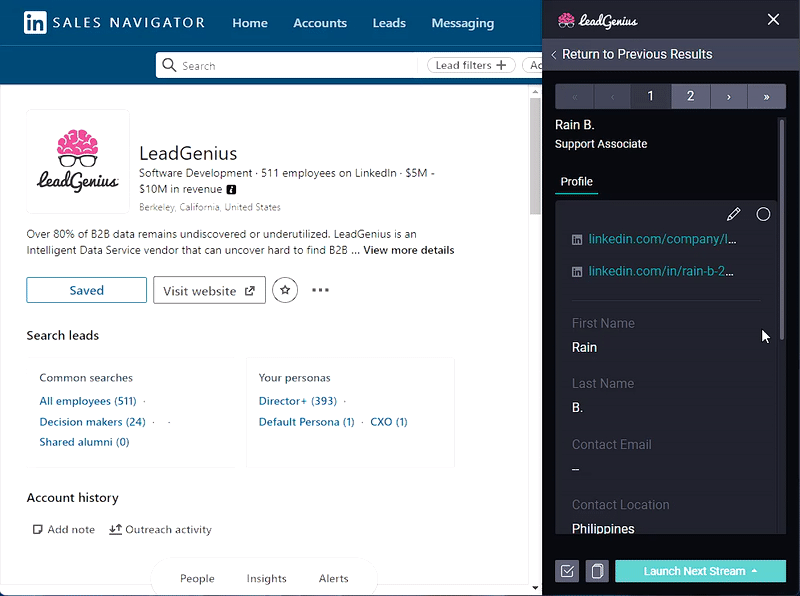Image resolution: width=800 pixels, height=596 pixels.
Task: Open Shared alumni (0) search
Action: pyautogui.click(x=84, y=442)
